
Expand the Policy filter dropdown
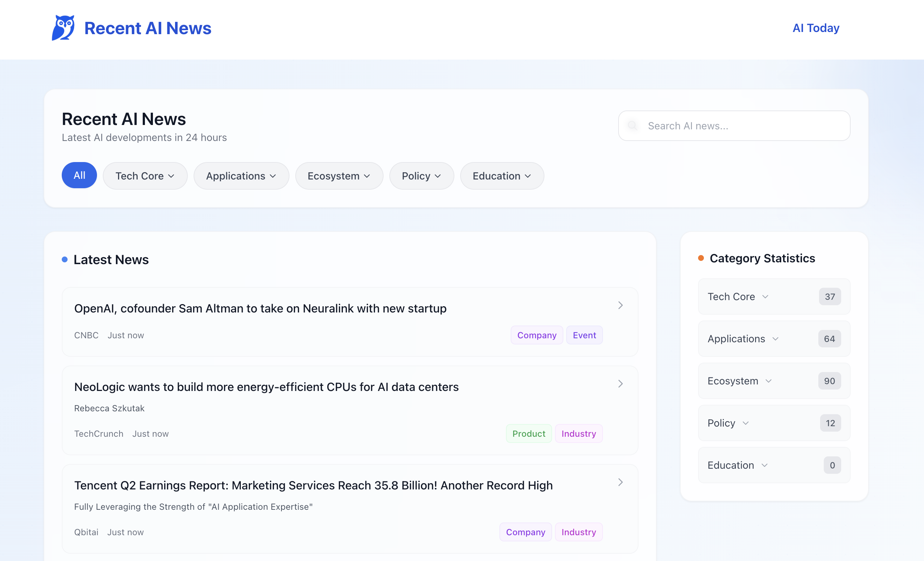[x=421, y=176]
